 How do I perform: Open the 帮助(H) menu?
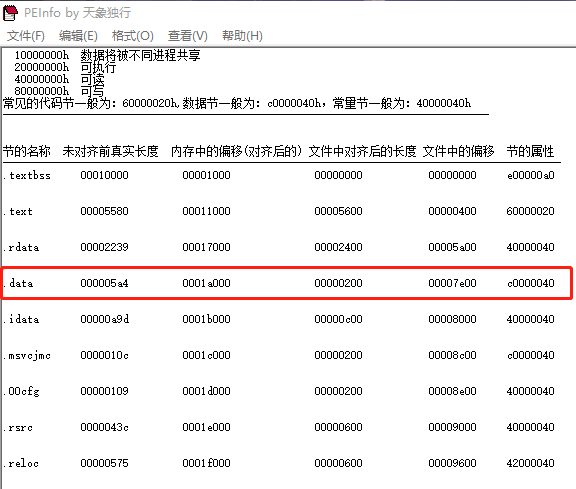pyautogui.click(x=242, y=36)
